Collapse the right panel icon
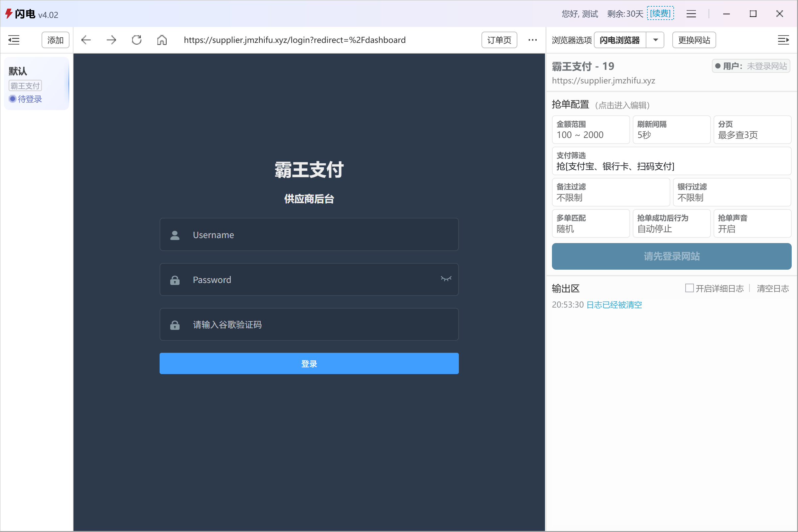This screenshot has width=798, height=532. coord(783,40)
